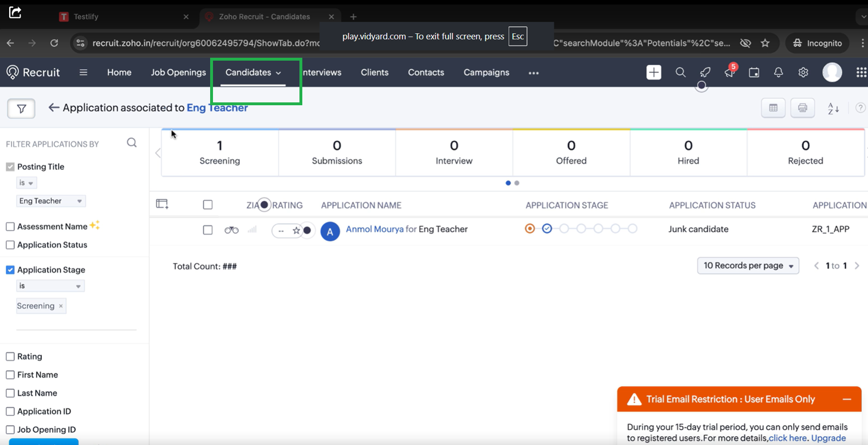The width and height of the screenshot is (868, 445).
Task: Open the Contacts tab
Action: (x=426, y=72)
